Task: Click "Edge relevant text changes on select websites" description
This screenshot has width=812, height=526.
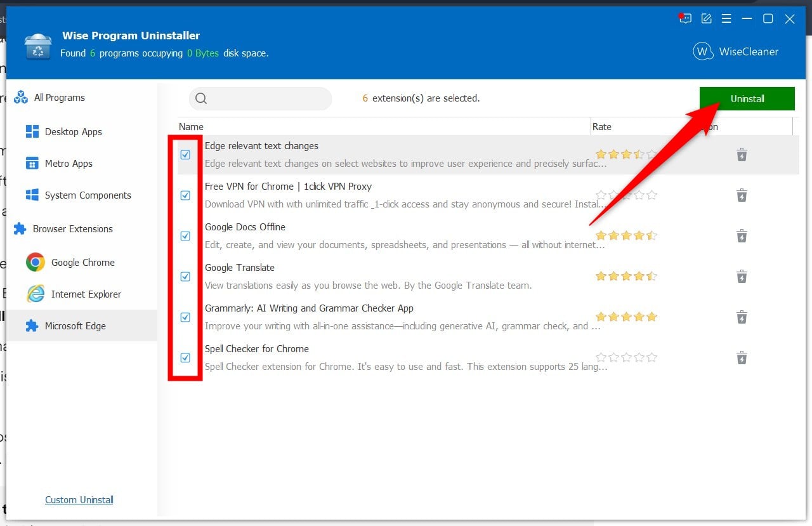Action: pos(406,164)
